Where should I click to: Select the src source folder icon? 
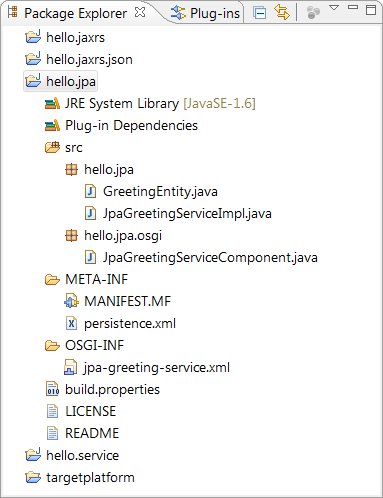[52, 147]
